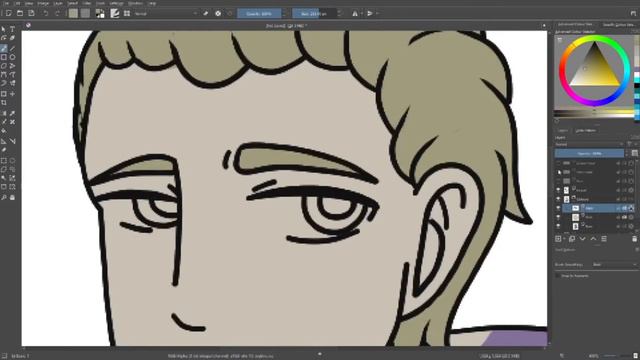Switch to the Specific Color Selector tab
This screenshot has width=640, height=360.
[x=618, y=25]
